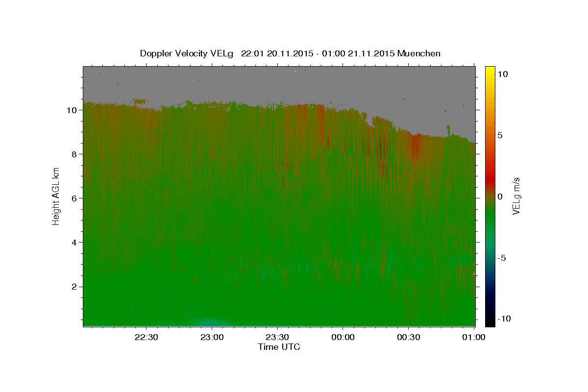588x392 pixels.
Task: Click the colorbar label '-10' at bottom
Action: click(x=504, y=319)
